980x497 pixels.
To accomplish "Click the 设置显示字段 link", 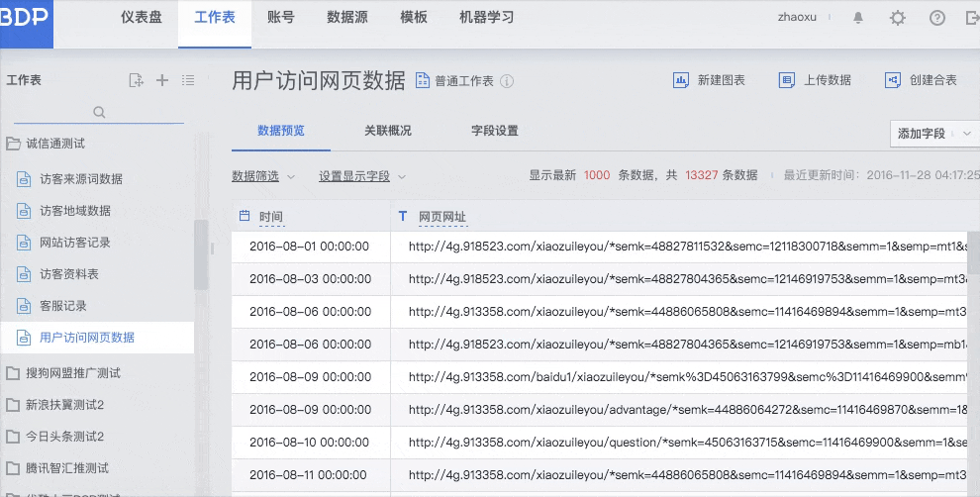I will pos(354,176).
